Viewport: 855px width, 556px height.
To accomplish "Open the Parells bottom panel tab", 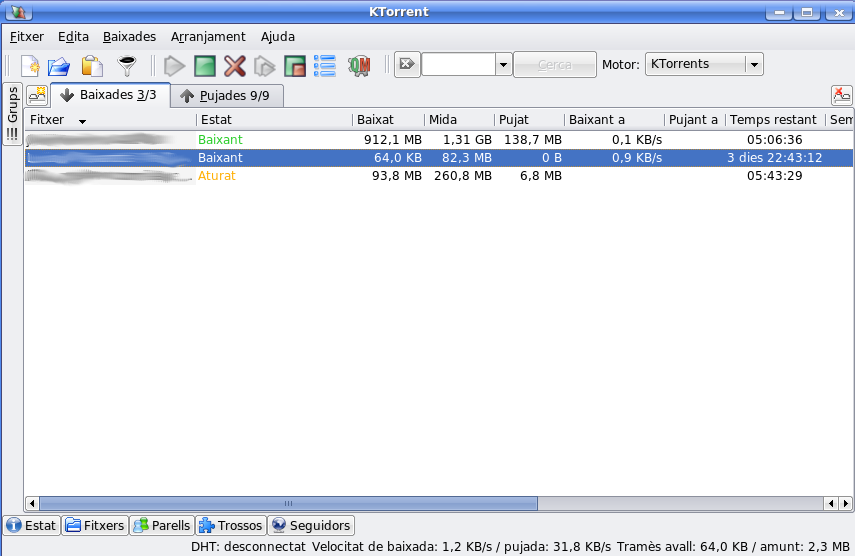I will pos(162,525).
